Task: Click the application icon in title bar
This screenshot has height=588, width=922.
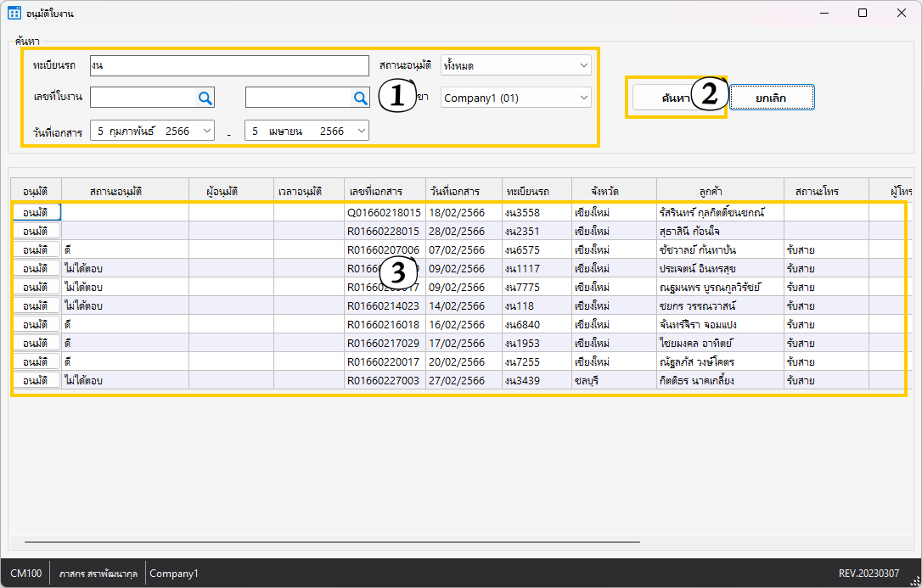Action: point(14,13)
